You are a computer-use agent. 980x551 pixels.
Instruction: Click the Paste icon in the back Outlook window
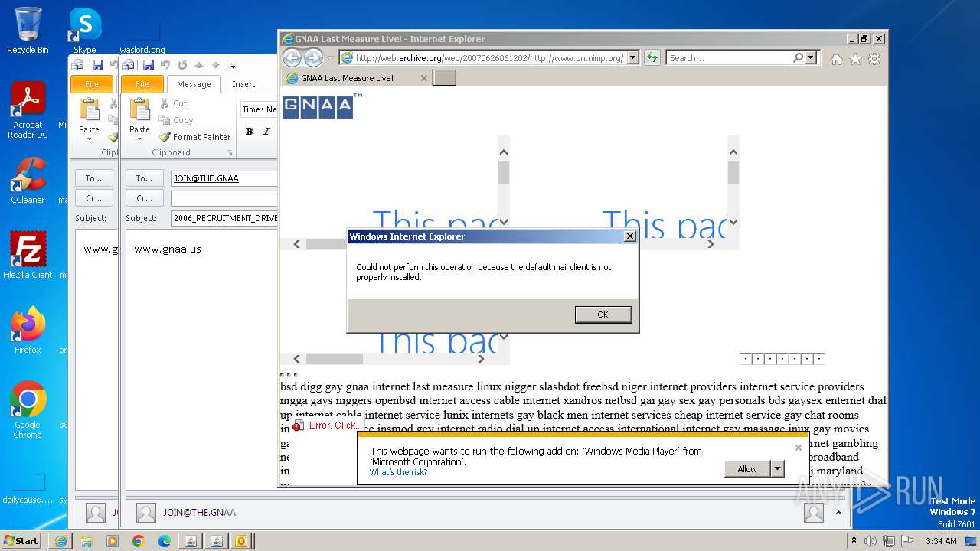coord(89,111)
